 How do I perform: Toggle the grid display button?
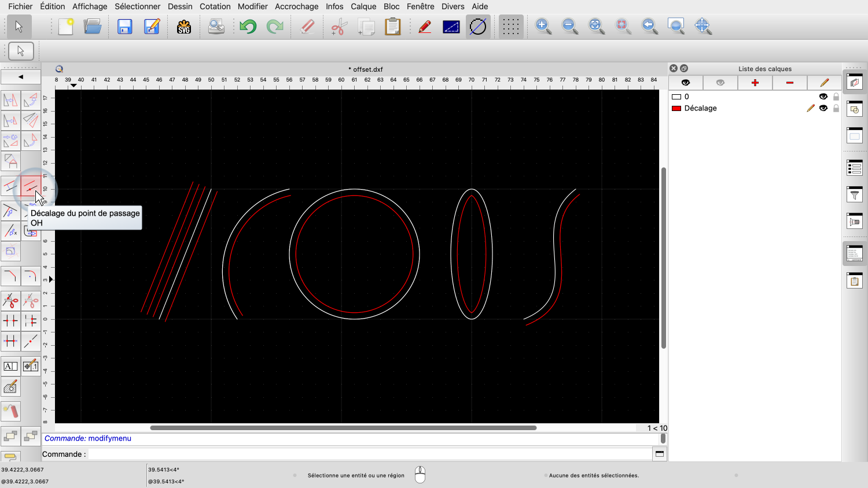pyautogui.click(x=510, y=26)
